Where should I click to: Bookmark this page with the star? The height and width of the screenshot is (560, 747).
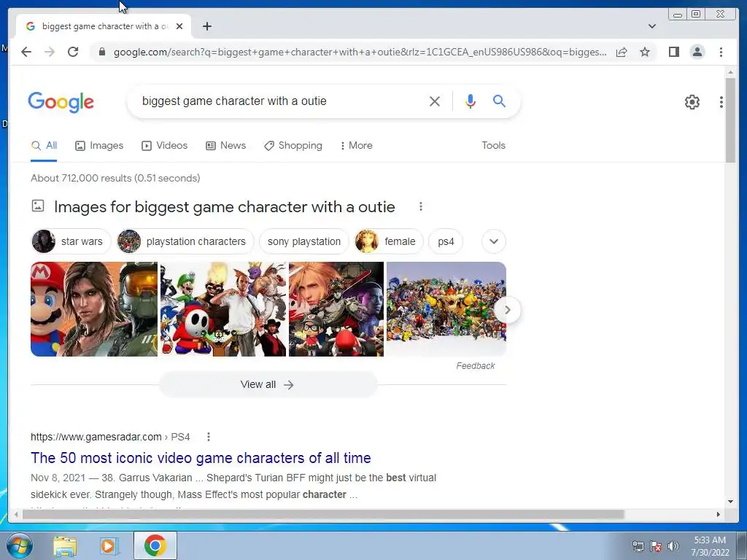[x=645, y=52]
